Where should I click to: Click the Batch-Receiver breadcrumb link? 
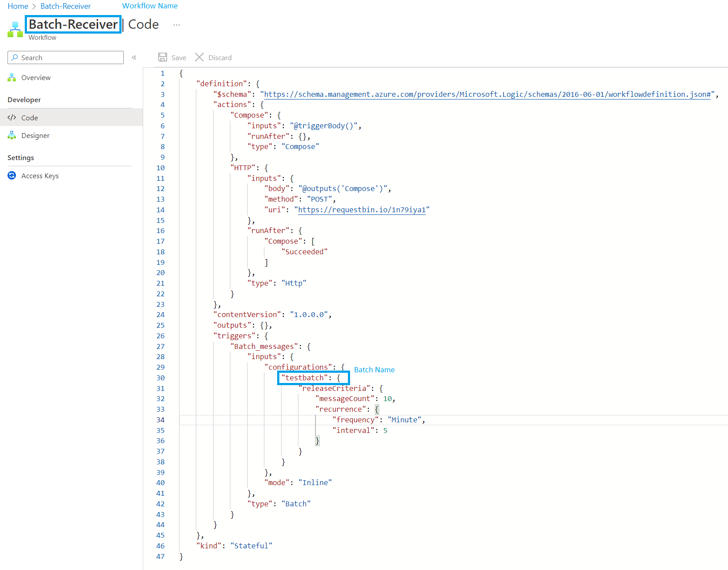65,6
